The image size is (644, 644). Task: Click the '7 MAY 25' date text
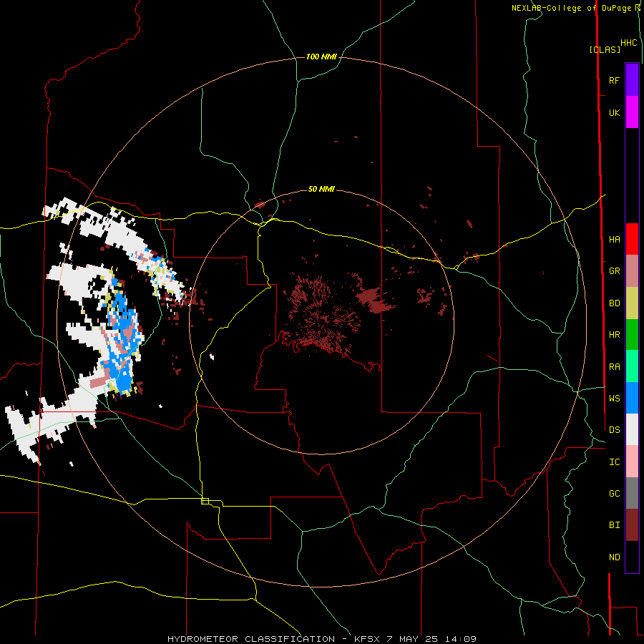click(412, 639)
